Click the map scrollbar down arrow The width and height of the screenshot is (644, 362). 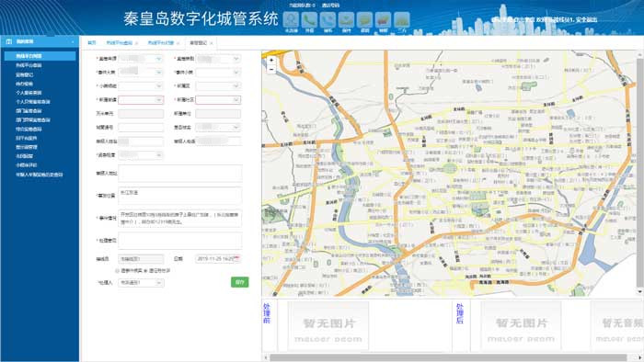pos(639,291)
